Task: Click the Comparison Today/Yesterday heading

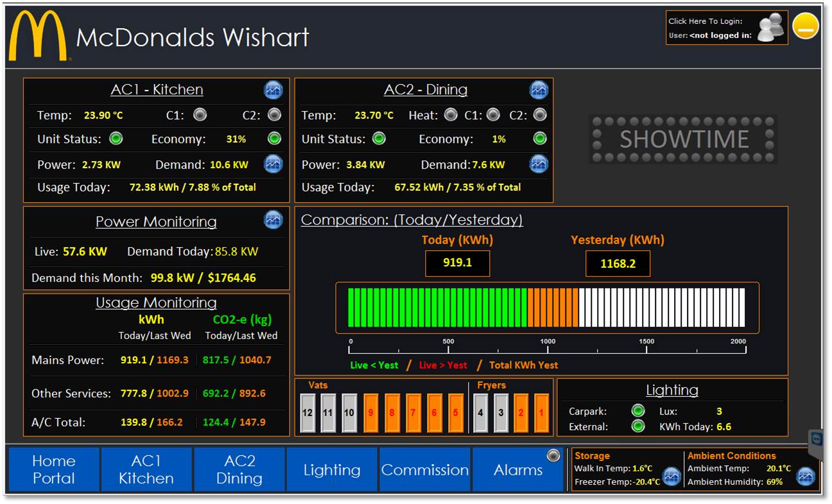Action: 412,220
